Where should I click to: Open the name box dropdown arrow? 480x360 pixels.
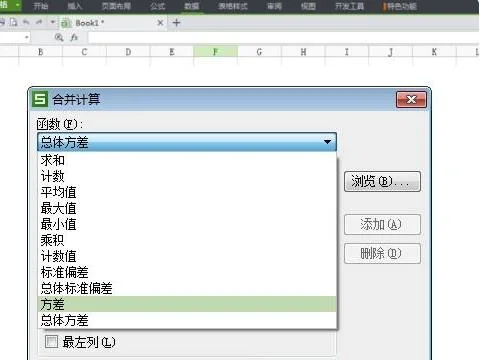click(x=26, y=37)
